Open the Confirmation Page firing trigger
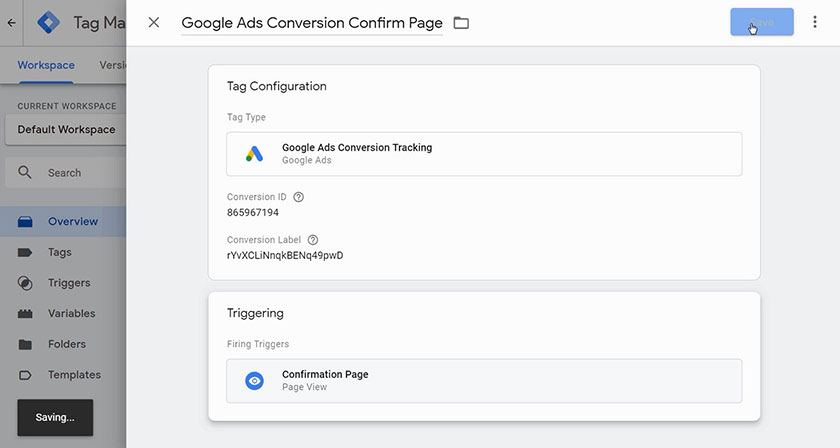Image resolution: width=840 pixels, height=448 pixels. pyautogui.click(x=484, y=381)
